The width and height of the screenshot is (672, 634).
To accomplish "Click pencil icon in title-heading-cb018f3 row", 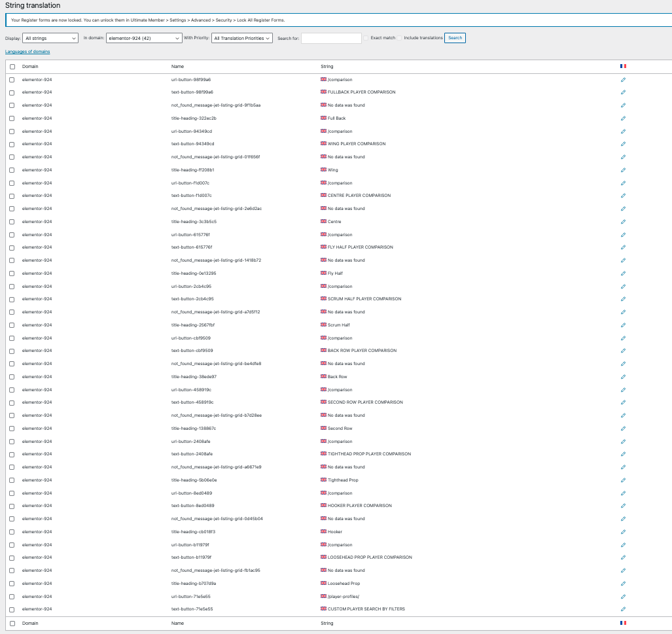I will (x=623, y=532).
